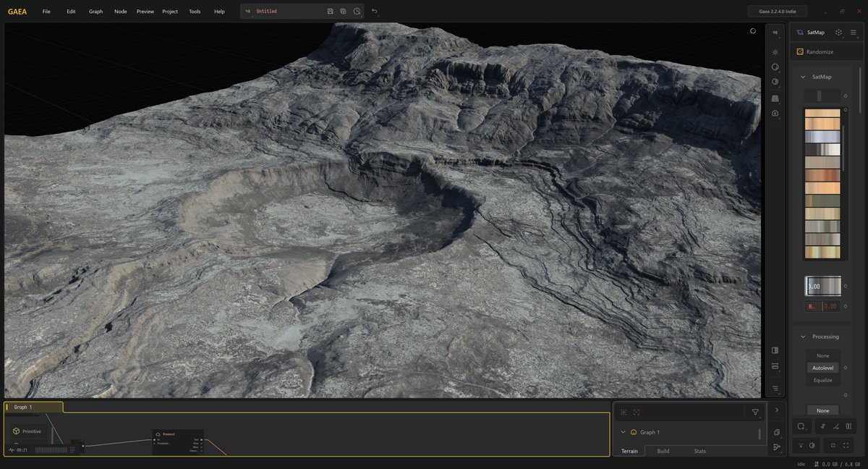
Task: Select Autolevel processing option
Action: point(822,368)
